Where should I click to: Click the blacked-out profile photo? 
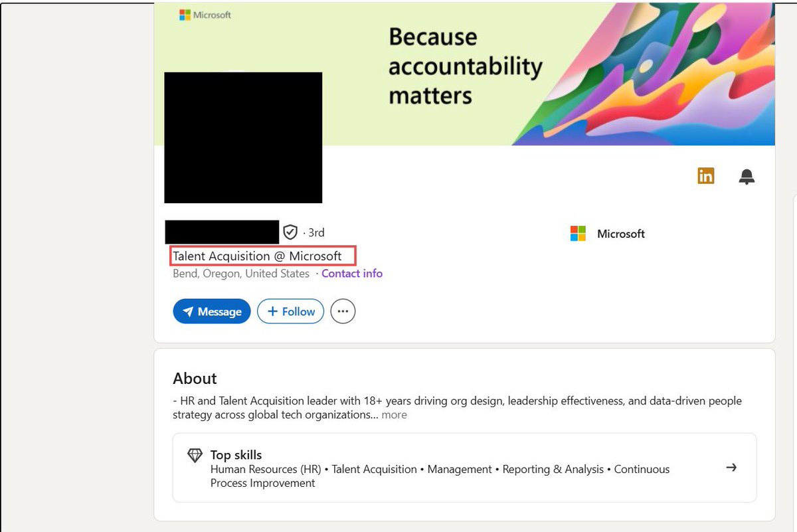(x=243, y=137)
